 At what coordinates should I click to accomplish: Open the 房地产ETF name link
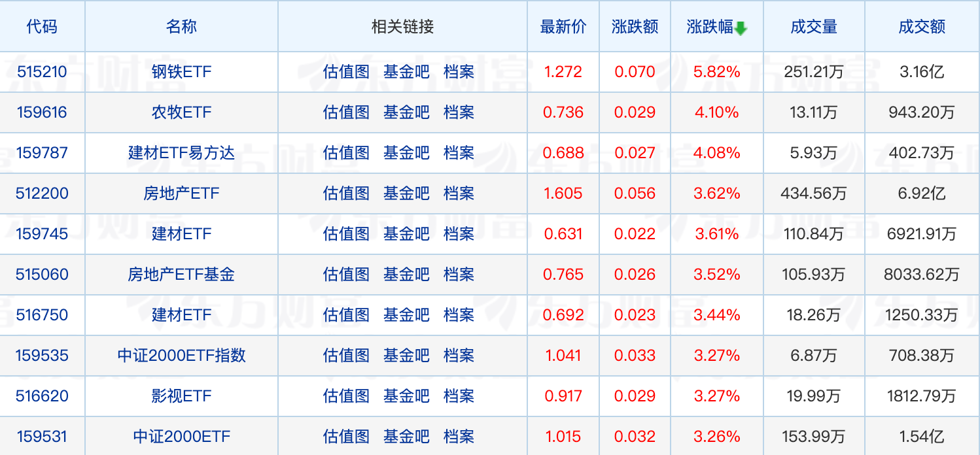tap(181, 194)
